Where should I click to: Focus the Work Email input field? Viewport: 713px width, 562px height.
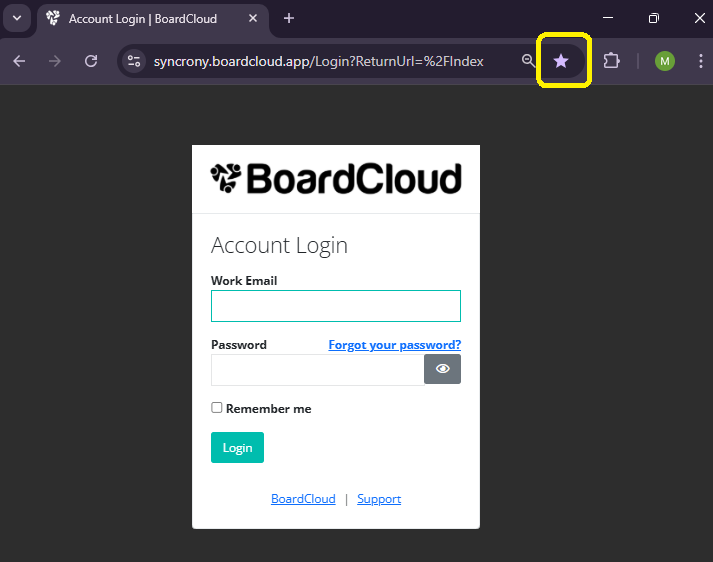tap(336, 306)
